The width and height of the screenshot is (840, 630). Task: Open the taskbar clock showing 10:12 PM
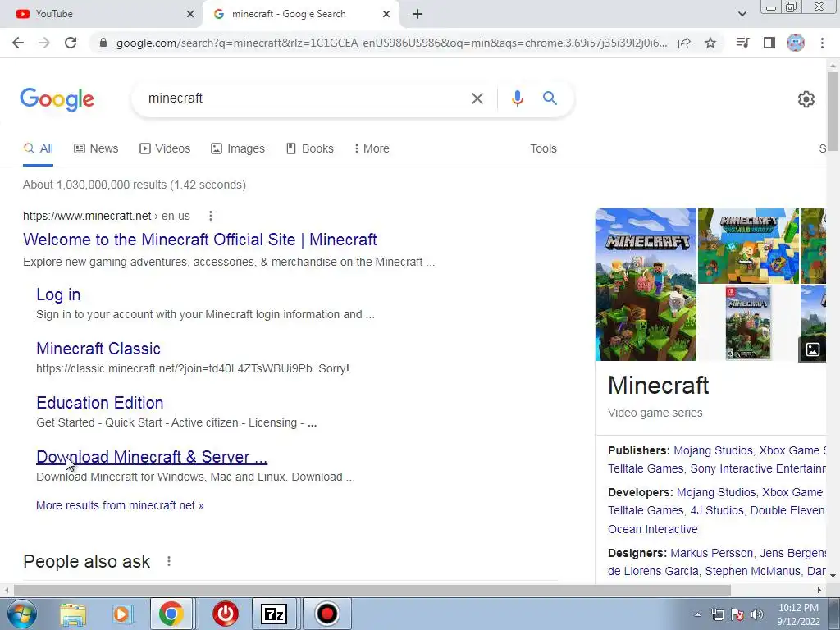(798, 614)
